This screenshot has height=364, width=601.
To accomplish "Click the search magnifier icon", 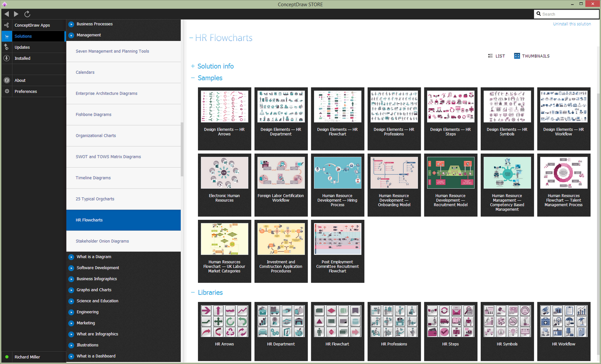I will [x=538, y=14].
